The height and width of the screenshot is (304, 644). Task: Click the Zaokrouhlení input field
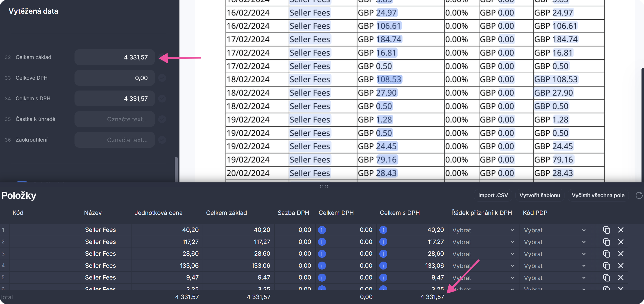click(x=114, y=140)
